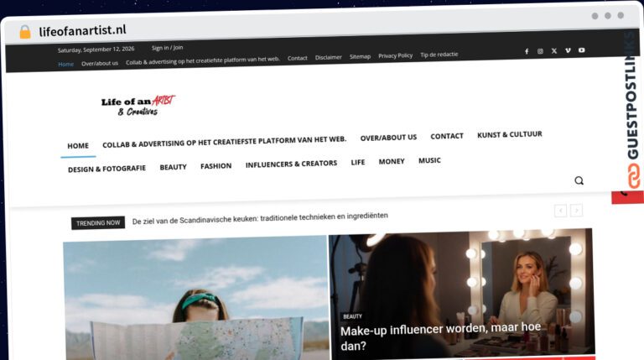Open the Design & Fotografie menu item
Screen dimensions: 644x360
coord(106,169)
